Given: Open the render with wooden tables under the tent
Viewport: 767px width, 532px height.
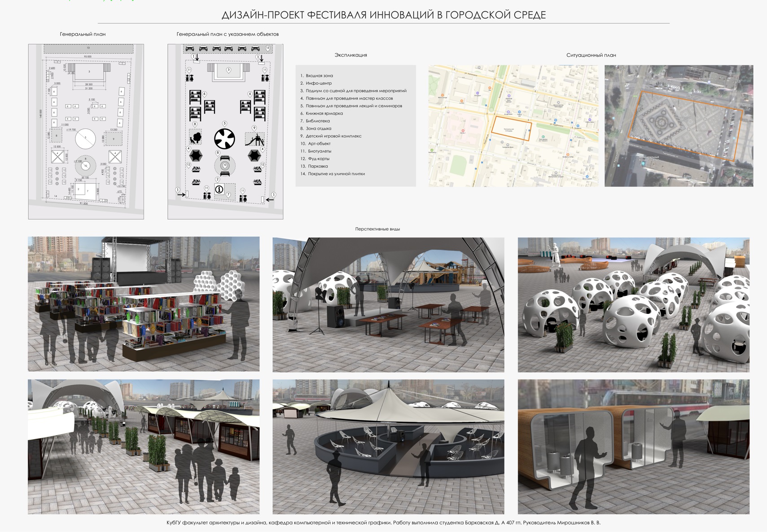Looking at the screenshot, I should (388, 304).
